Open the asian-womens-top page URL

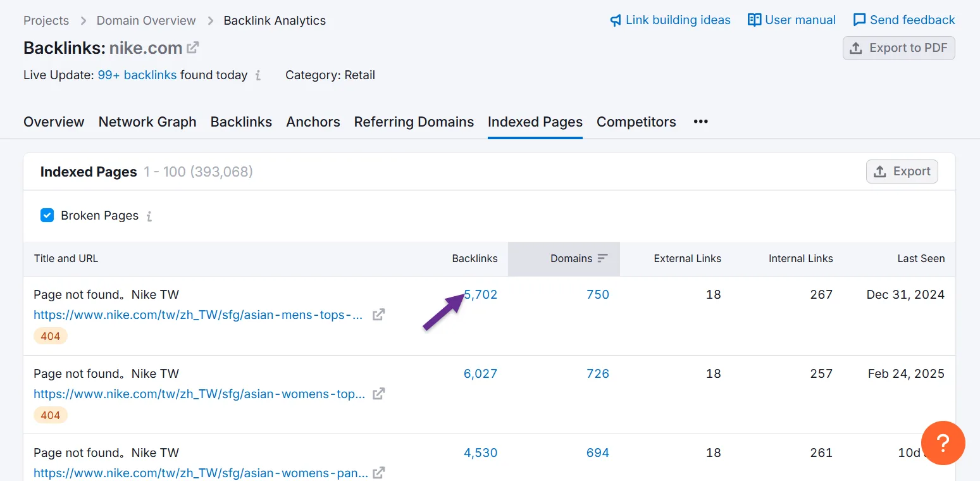199,394
